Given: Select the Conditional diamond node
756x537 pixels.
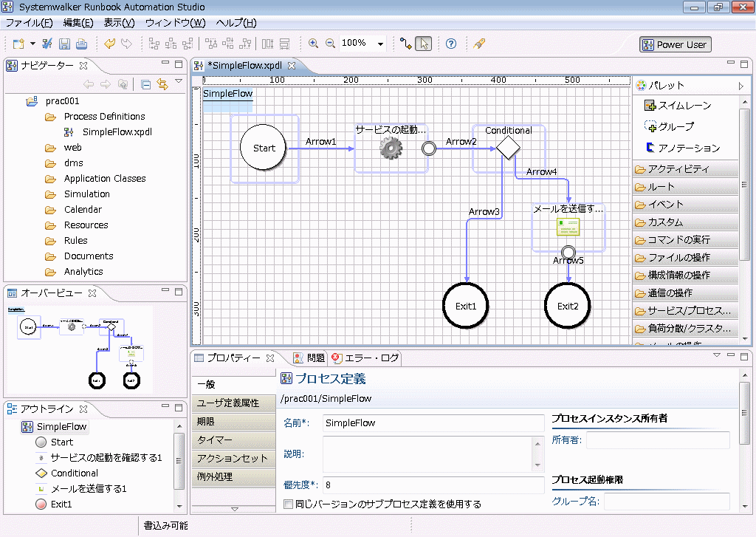Looking at the screenshot, I should click(508, 148).
